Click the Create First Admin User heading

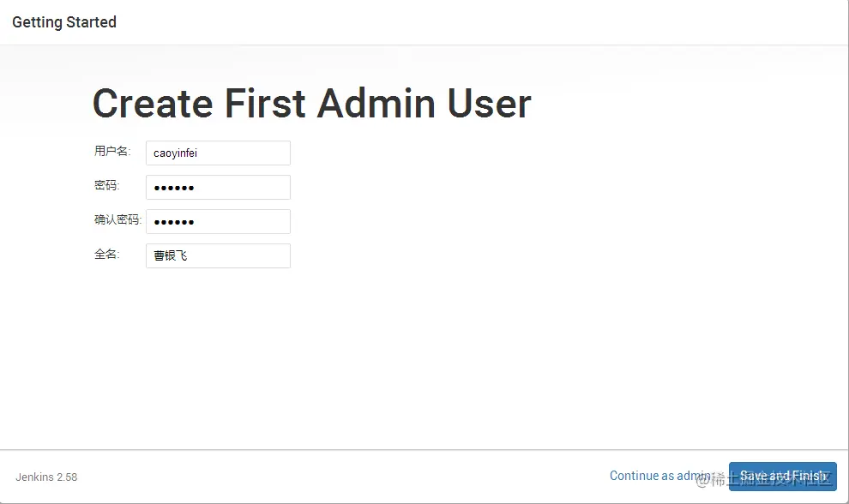(x=312, y=104)
